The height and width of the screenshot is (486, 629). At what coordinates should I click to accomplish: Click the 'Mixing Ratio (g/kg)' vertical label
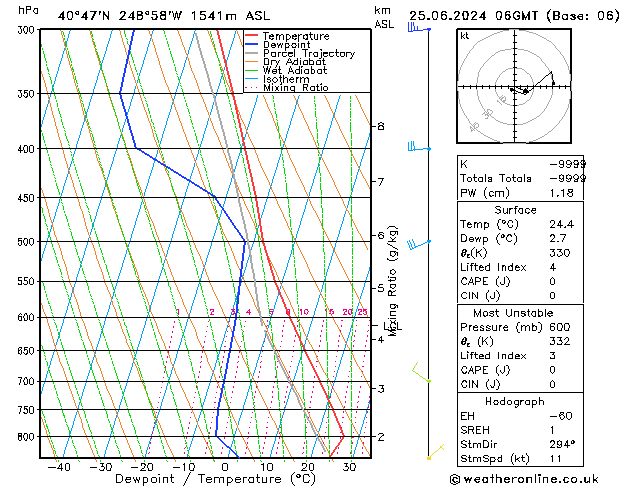tap(392, 281)
